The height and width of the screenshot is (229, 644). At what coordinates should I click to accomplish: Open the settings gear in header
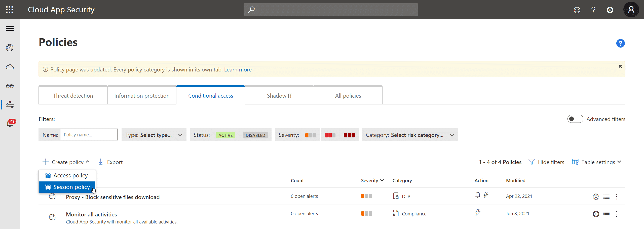click(610, 10)
